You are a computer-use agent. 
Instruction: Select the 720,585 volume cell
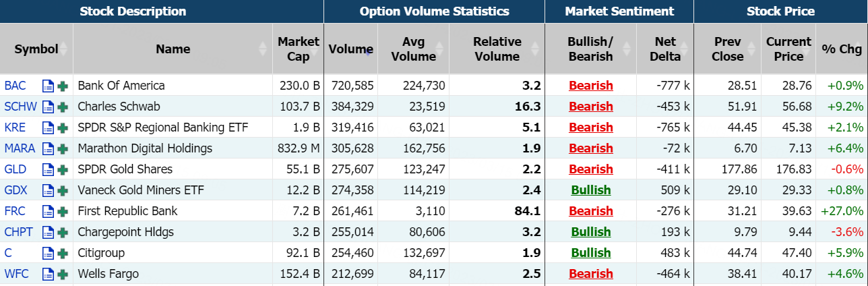pyautogui.click(x=350, y=86)
